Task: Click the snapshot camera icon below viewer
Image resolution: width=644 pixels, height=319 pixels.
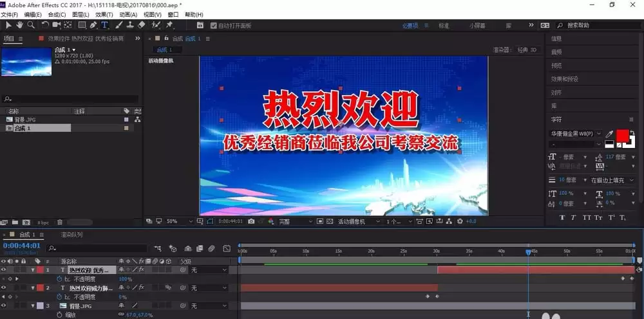Action: [x=251, y=221]
